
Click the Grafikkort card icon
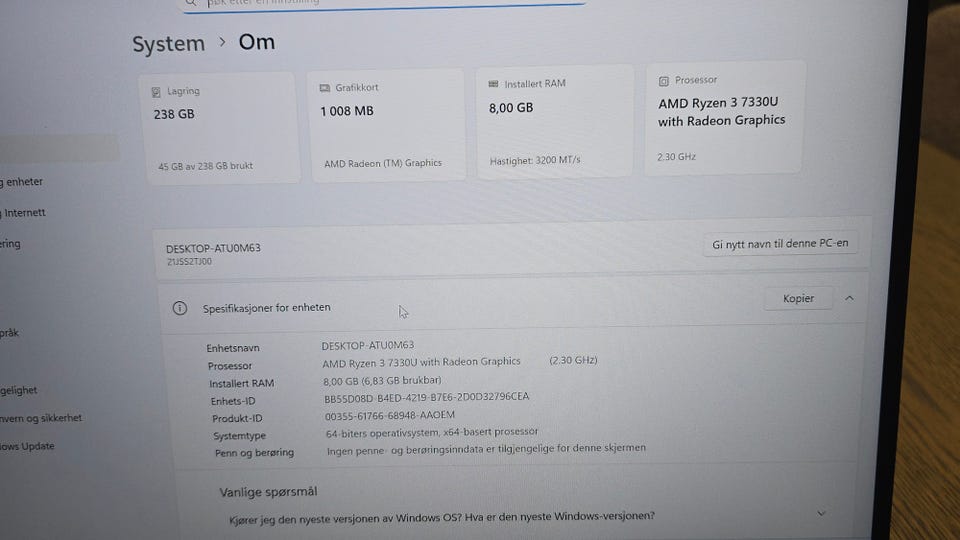tap(324, 88)
